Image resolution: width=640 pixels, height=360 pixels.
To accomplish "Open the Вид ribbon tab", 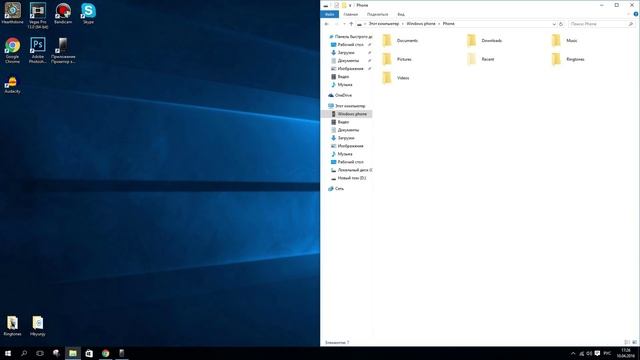I will coord(401,14).
